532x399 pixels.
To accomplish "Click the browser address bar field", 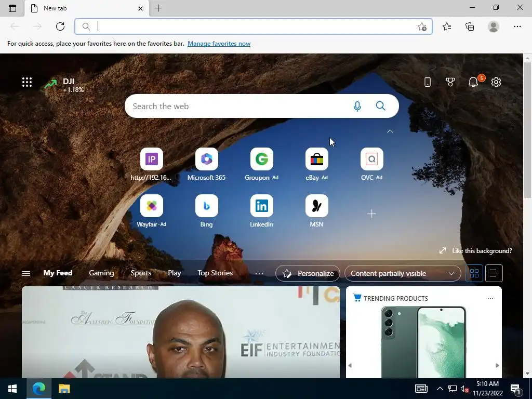I will pyautogui.click(x=253, y=26).
